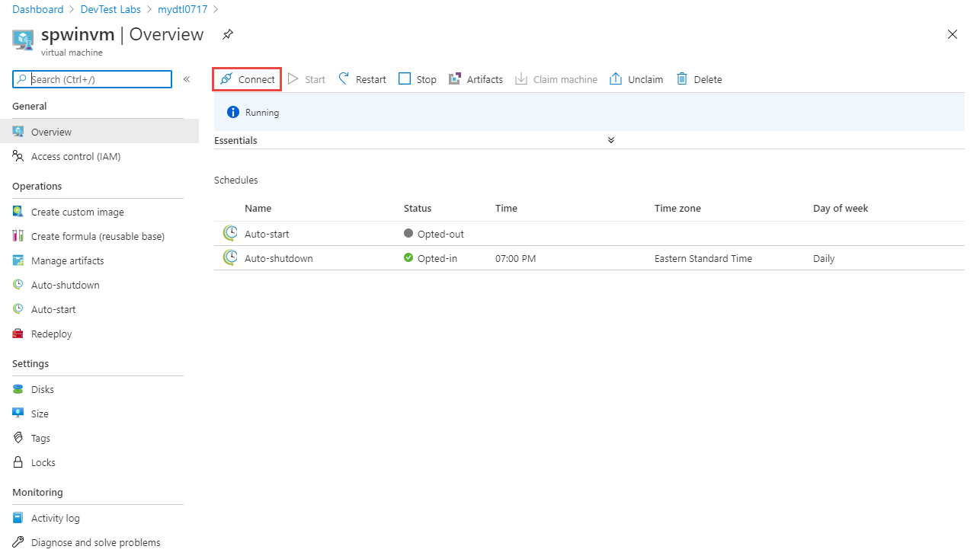Select the Connect action for spwinvm
The height and width of the screenshot is (559, 980).
tap(246, 78)
